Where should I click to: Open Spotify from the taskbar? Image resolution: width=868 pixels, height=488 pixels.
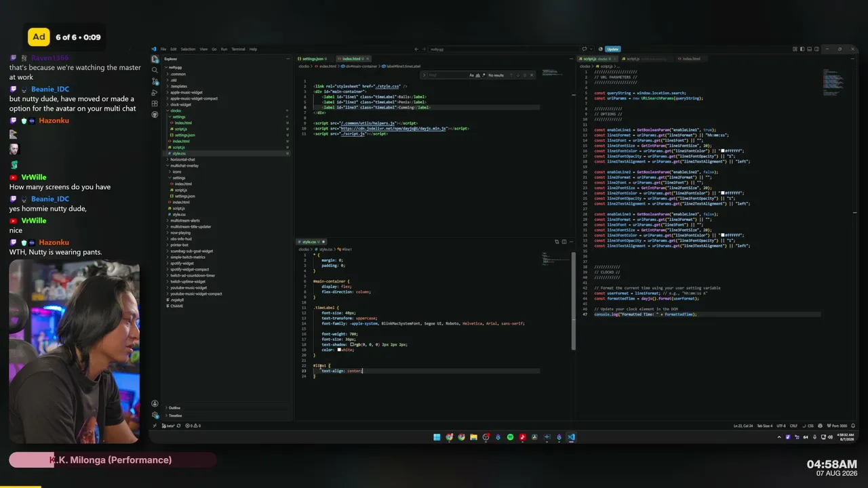510,437
